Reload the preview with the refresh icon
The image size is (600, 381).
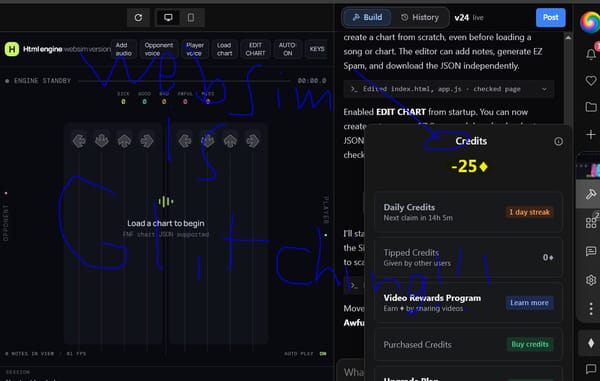(138, 18)
